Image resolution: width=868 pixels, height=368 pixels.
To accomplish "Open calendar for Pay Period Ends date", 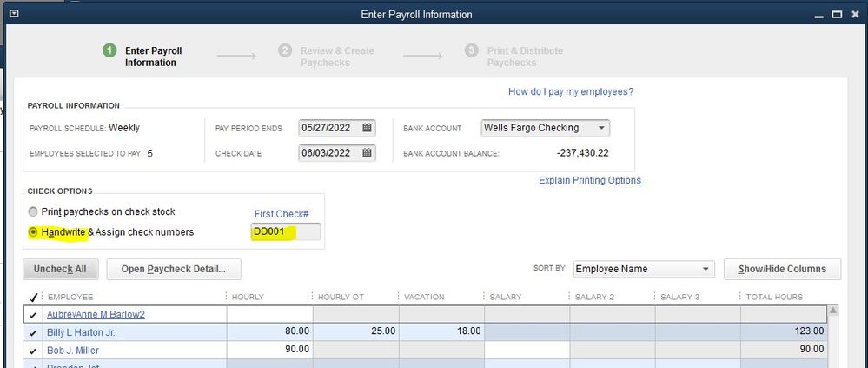I will tap(367, 128).
